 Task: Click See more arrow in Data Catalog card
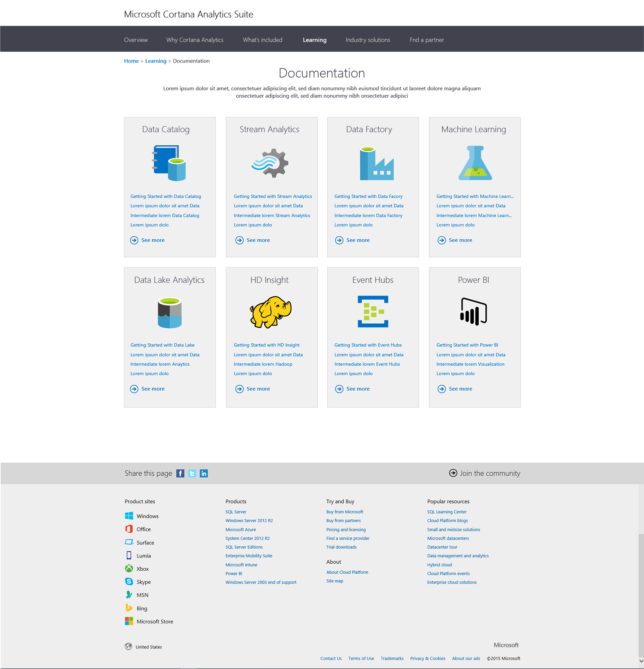pos(134,240)
